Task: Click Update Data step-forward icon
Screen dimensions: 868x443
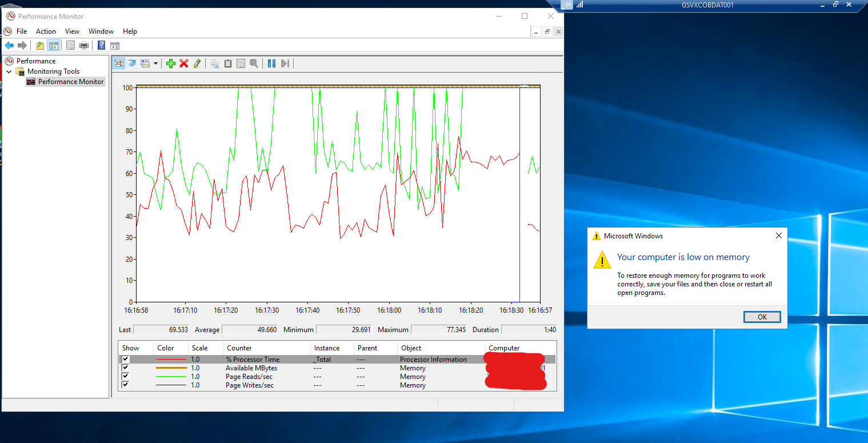Action: (x=285, y=63)
